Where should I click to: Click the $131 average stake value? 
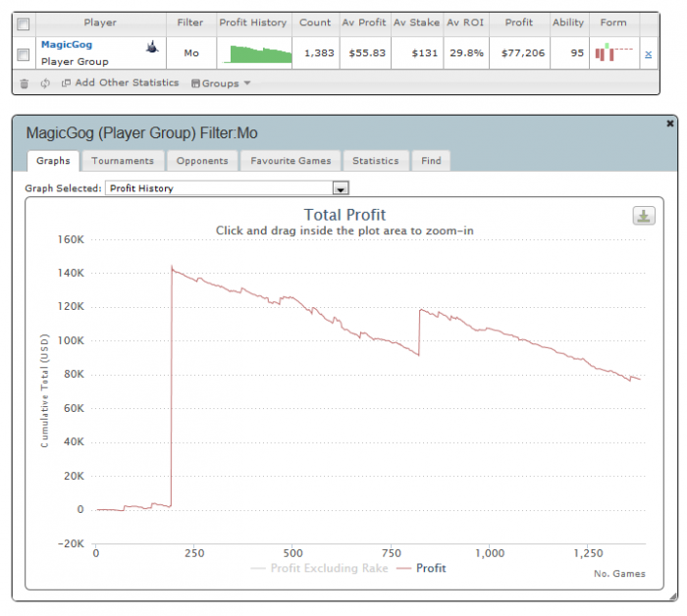click(425, 53)
